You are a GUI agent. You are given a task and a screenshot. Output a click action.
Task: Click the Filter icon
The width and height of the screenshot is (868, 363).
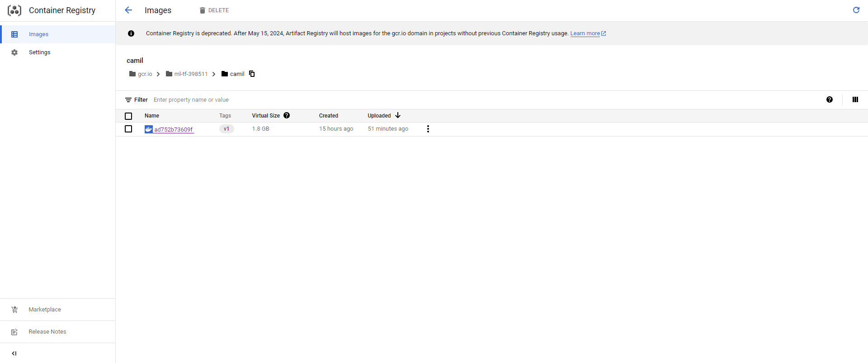[x=128, y=100]
